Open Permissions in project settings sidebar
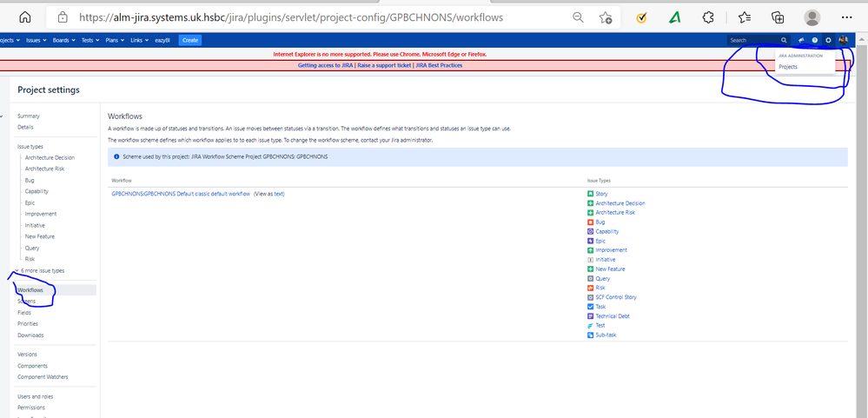Viewport: 868px width, 418px height. (31, 408)
